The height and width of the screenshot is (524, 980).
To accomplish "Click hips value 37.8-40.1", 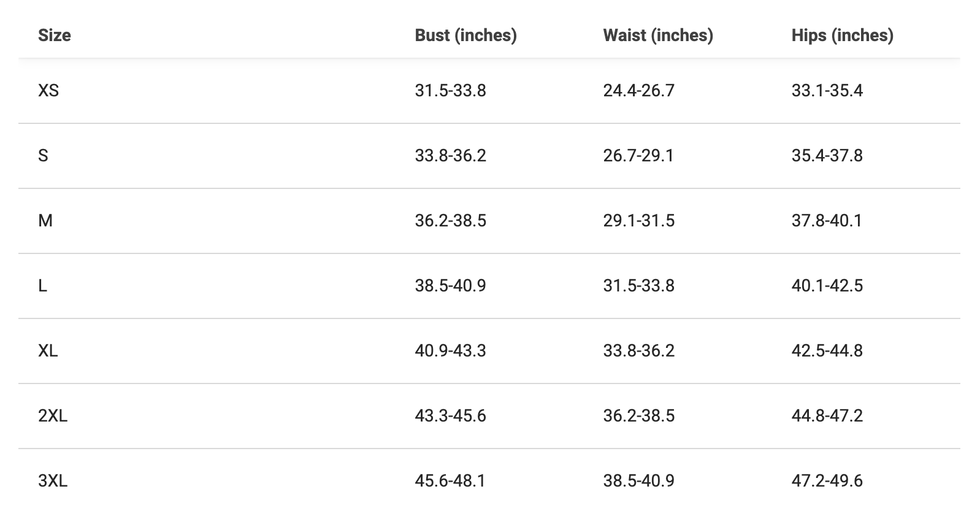I will pos(827,221).
